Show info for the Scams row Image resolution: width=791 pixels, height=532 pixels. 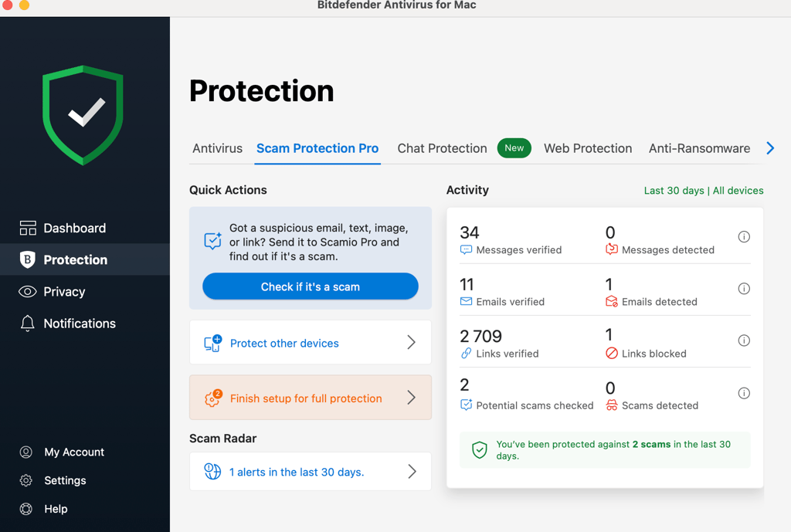click(744, 393)
